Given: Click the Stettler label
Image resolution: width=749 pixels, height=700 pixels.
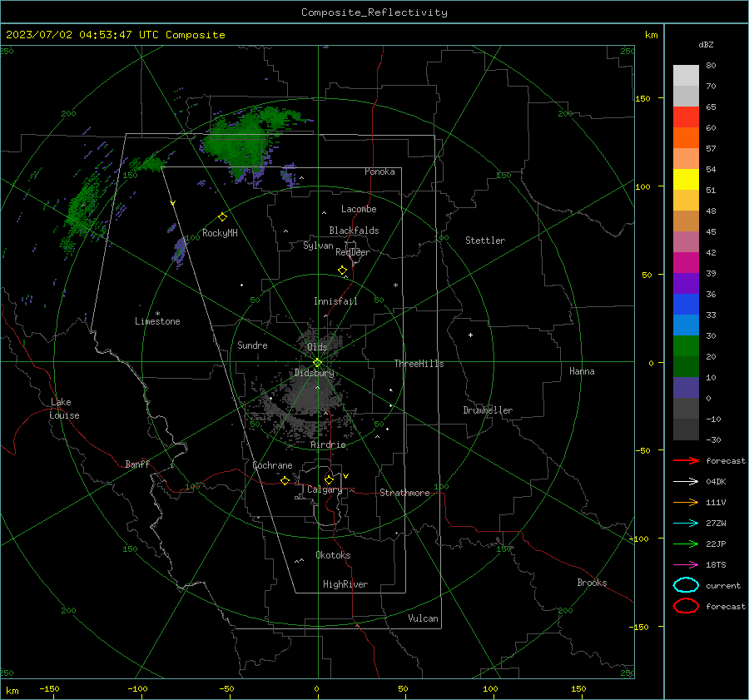Looking at the screenshot, I should click(x=485, y=241).
